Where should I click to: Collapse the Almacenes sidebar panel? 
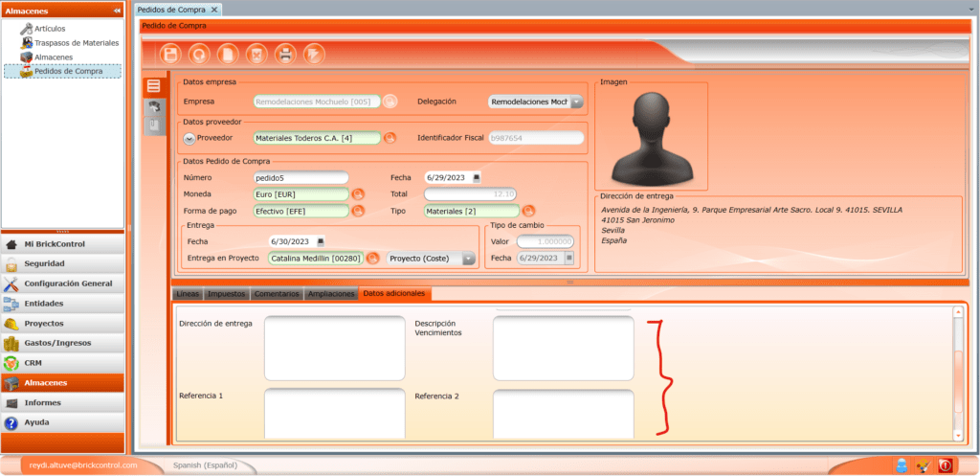(x=117, y=10)
